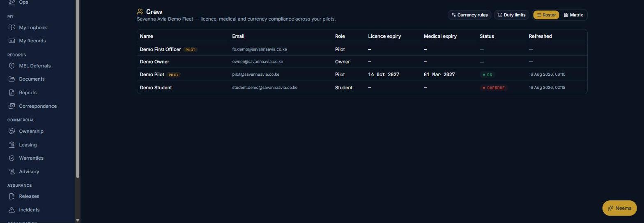Click the Documents folder icon
This screenshot has height=223, width=644.
tap(11, 79)
